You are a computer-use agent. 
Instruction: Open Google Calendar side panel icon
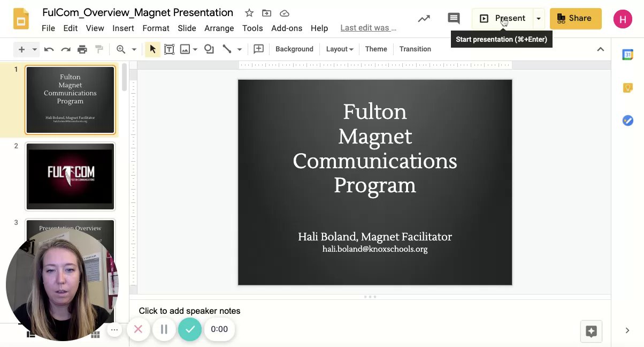pyautogui.click(x=627, y=55)
